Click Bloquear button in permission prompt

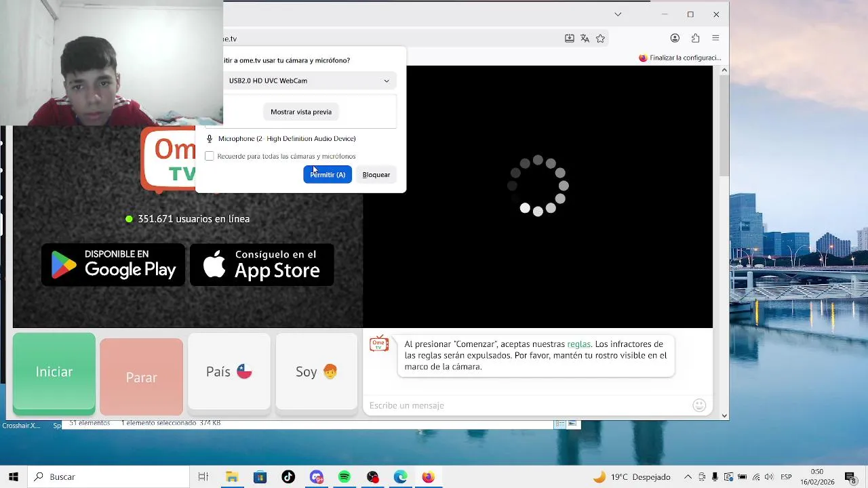point(376,175)
